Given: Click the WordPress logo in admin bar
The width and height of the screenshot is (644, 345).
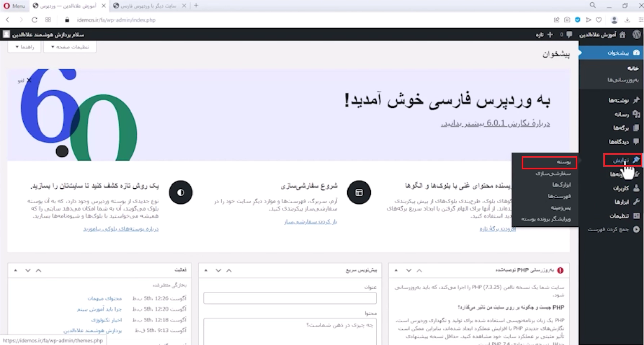Looking at the screenshot, I should (637, 34).
